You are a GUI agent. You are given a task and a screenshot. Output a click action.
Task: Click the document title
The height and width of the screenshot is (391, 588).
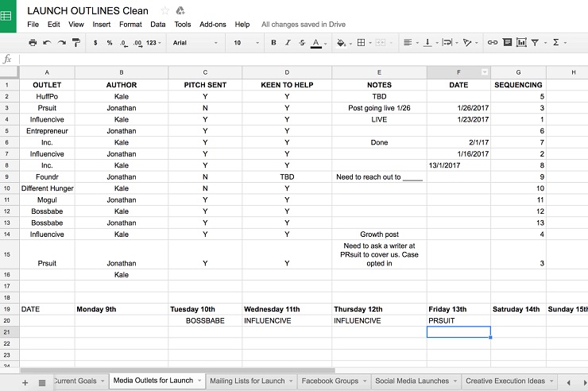(87, 11)
